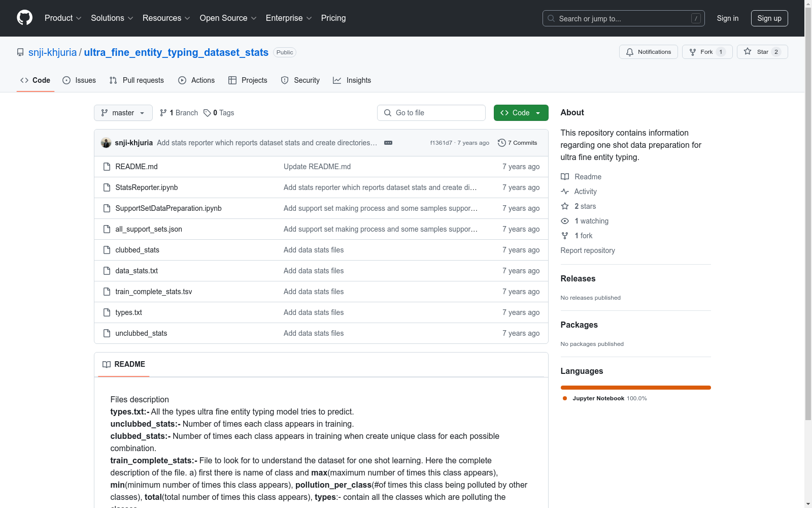Click file icon beside unclubbed_stats
The height and width of the screenshot is (508, 812).
coord(107,333)
